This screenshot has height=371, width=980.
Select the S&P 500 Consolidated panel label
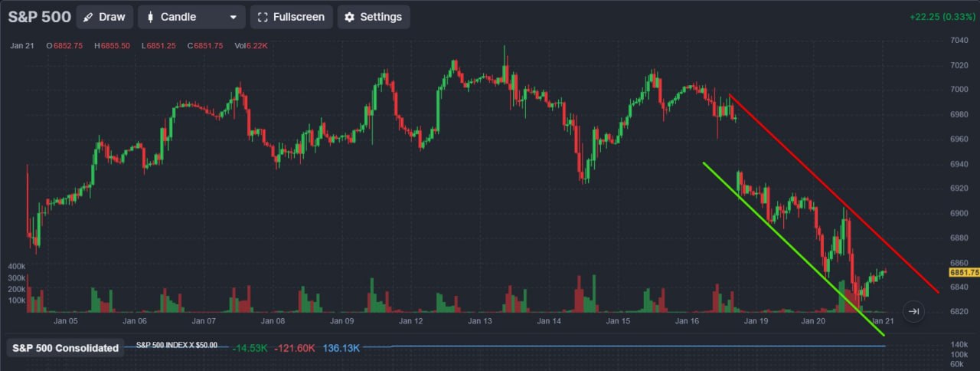click(66, 348)
